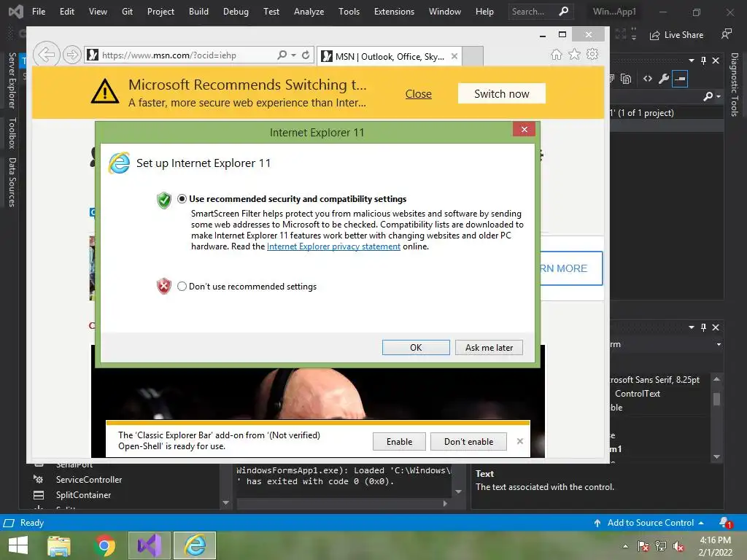Select Don't use recommended settings radio
The height and width of the screenshot is (560, 747).
(182, 286)
